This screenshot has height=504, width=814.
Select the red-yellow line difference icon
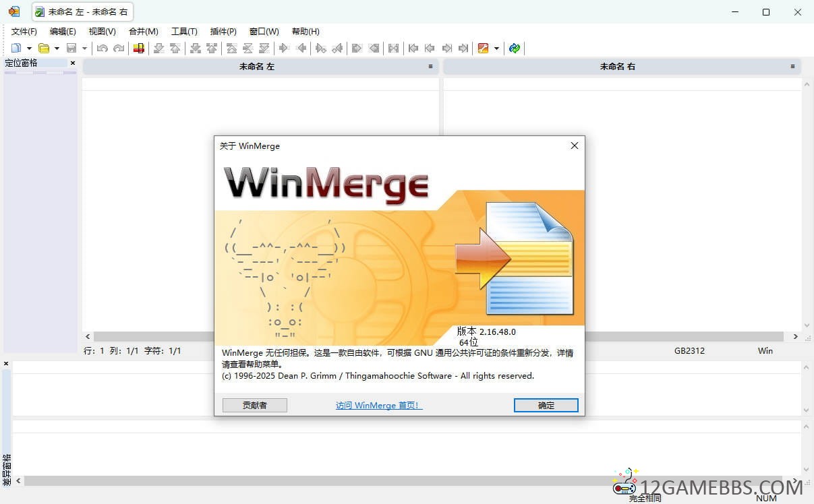coord(139,48)
